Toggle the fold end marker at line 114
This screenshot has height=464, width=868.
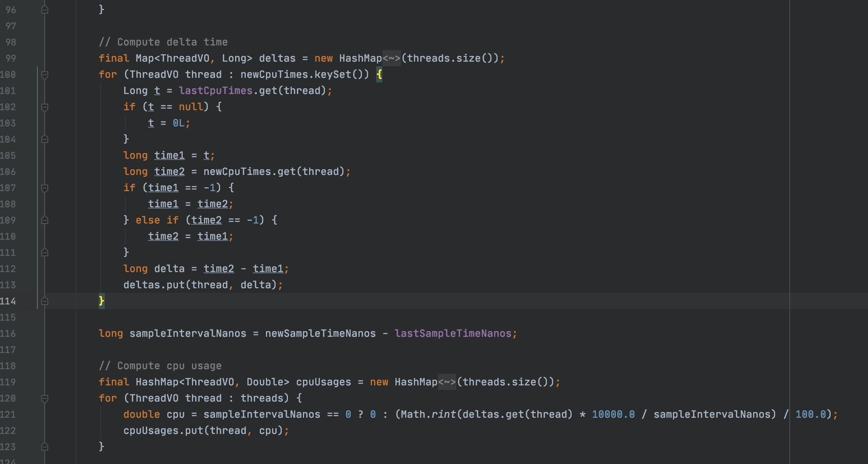[x=45, y=301]
